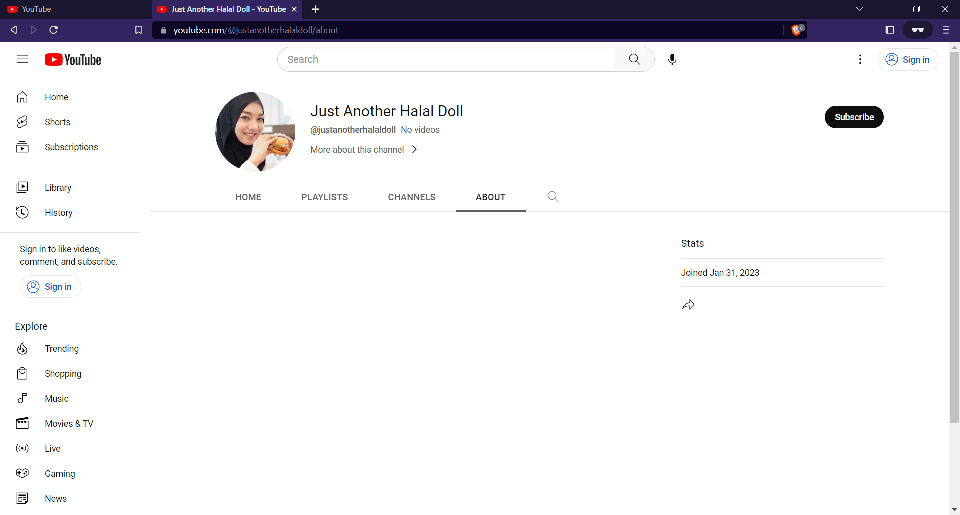This screenshot has width=960, height=515.
Task: Click browser back arrow
Action: pos(14,30)
